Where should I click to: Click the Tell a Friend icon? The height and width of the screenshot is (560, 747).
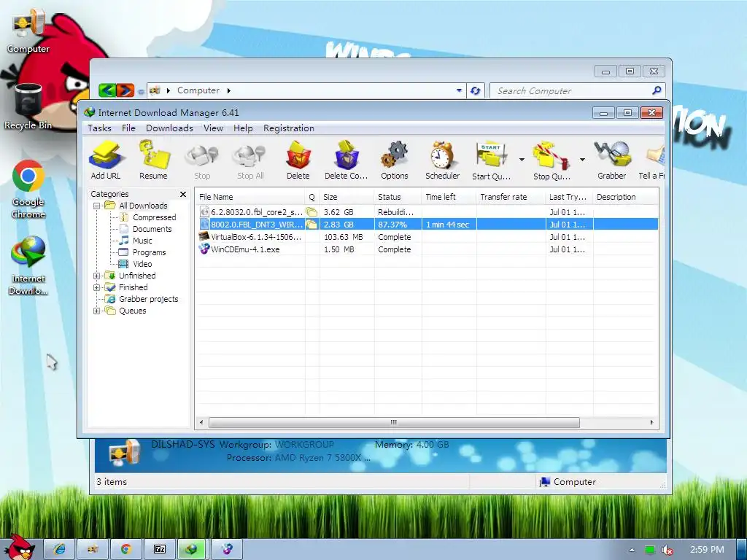coord(651,160)
